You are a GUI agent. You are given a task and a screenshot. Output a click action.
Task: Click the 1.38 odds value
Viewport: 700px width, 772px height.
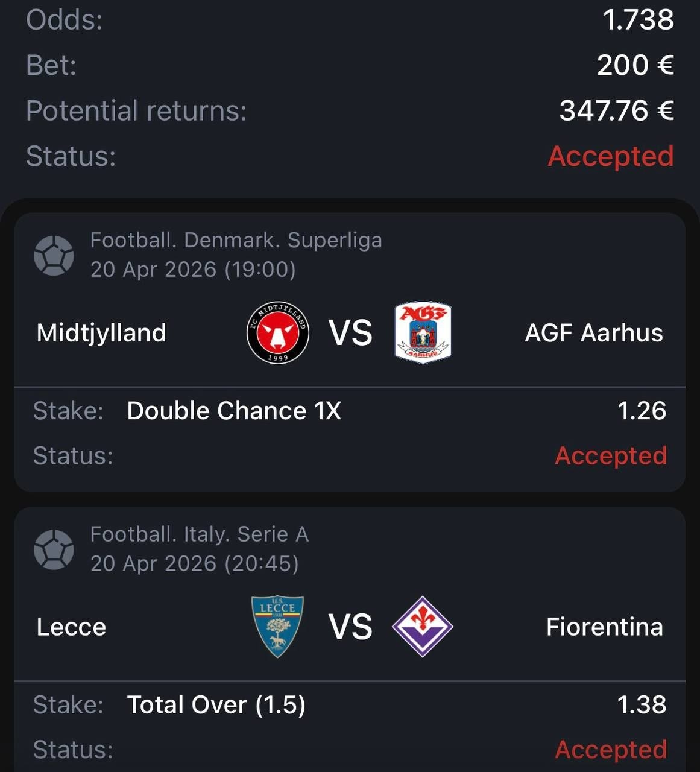coord(642,705)
